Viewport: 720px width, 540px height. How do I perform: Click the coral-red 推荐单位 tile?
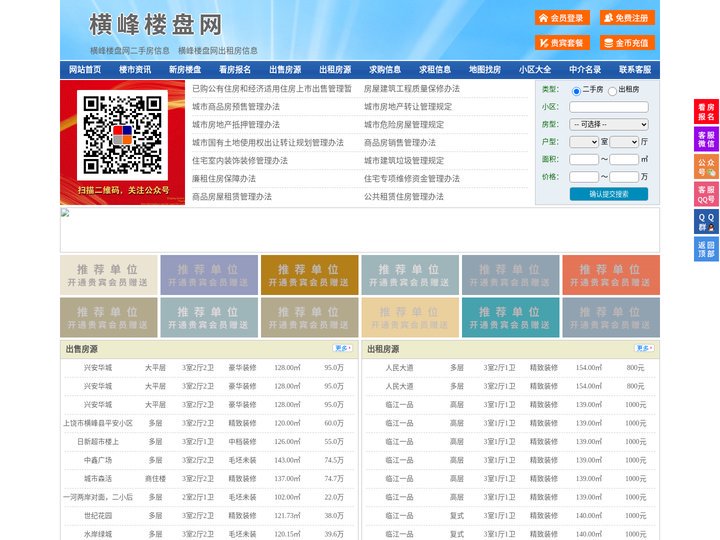click(611, 275)
